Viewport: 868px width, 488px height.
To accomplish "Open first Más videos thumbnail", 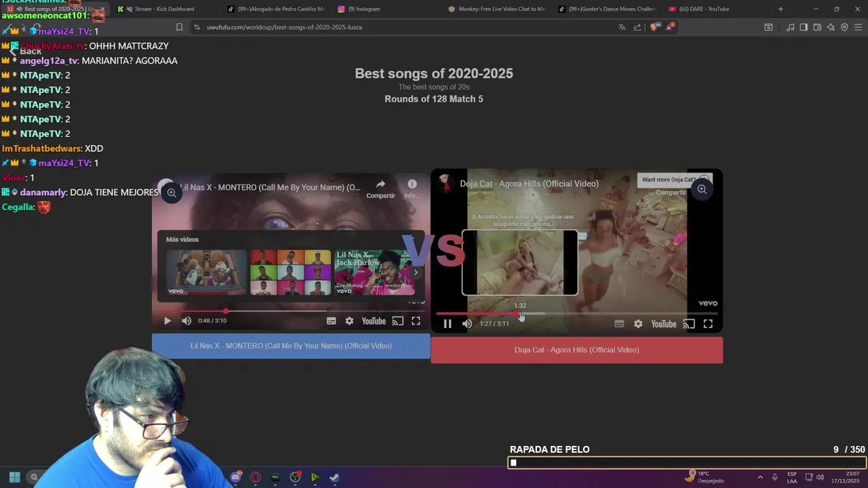I will pyautogui.click(x=207, y=272).
